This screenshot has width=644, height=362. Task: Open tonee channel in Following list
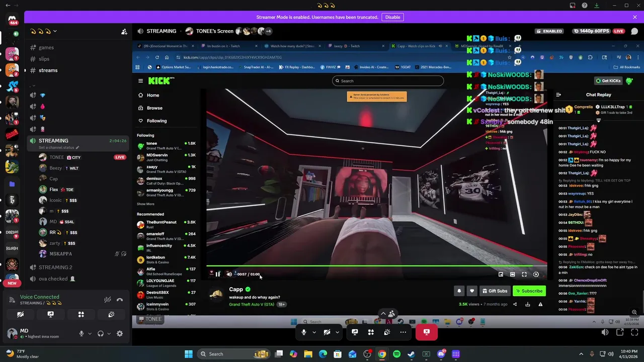[x=167, y=146]
